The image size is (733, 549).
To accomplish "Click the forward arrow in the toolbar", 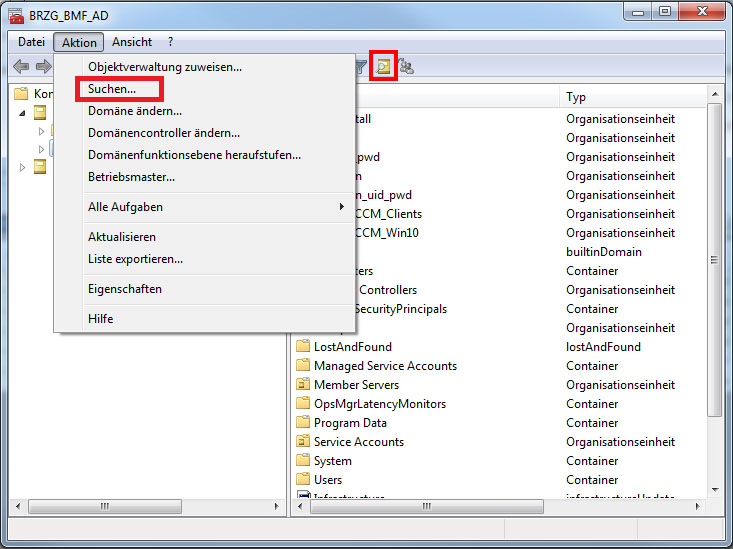I will point(43,66).
